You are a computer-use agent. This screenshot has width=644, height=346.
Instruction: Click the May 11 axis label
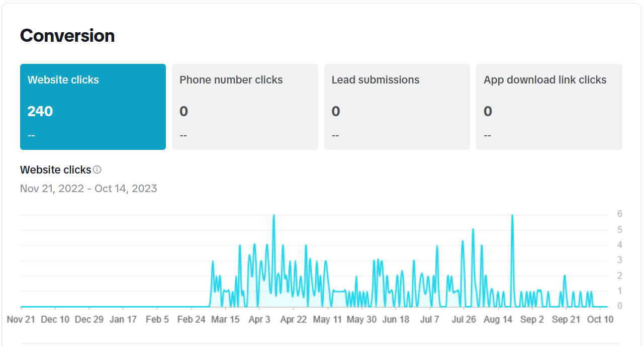[327, 319]
